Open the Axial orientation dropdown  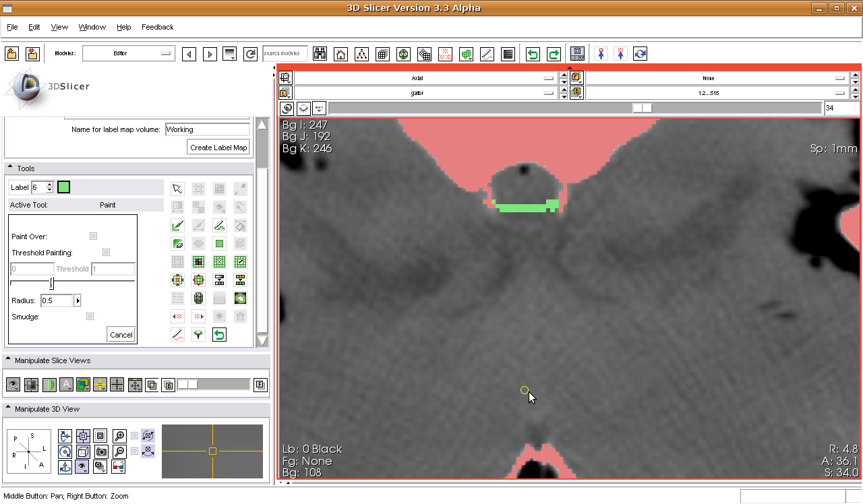tap(426, 78)
